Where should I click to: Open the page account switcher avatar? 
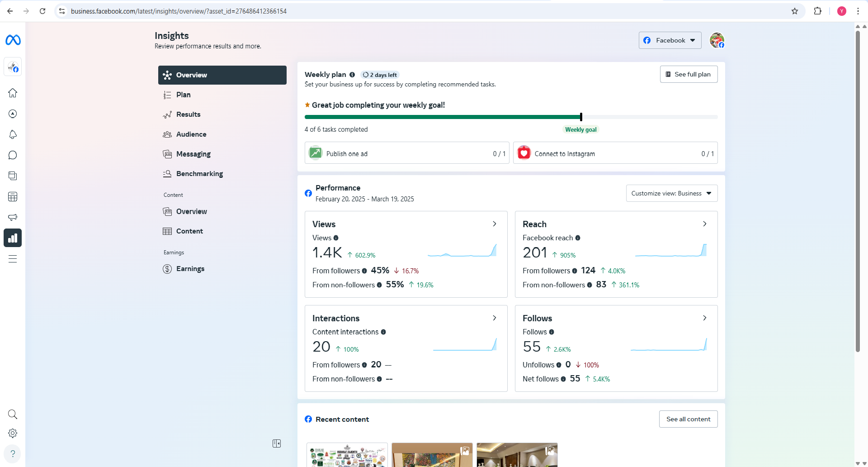(13, 67)
